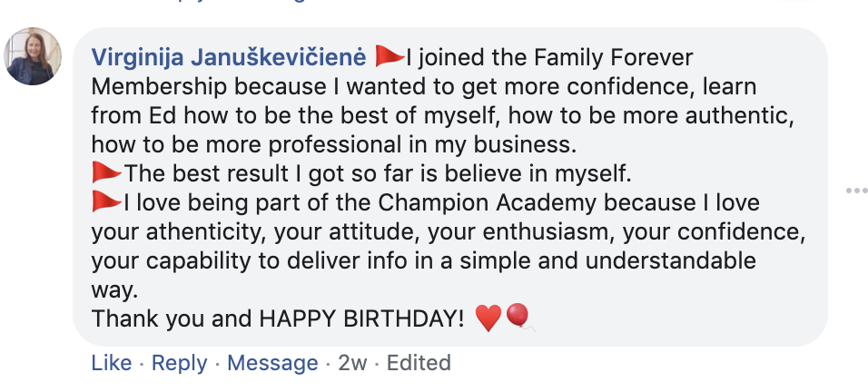Click the flag before "I love being part"
Image resolution: width=868 pixels, height=392 pixels.
pyautogui.click(x=106, y=201)
